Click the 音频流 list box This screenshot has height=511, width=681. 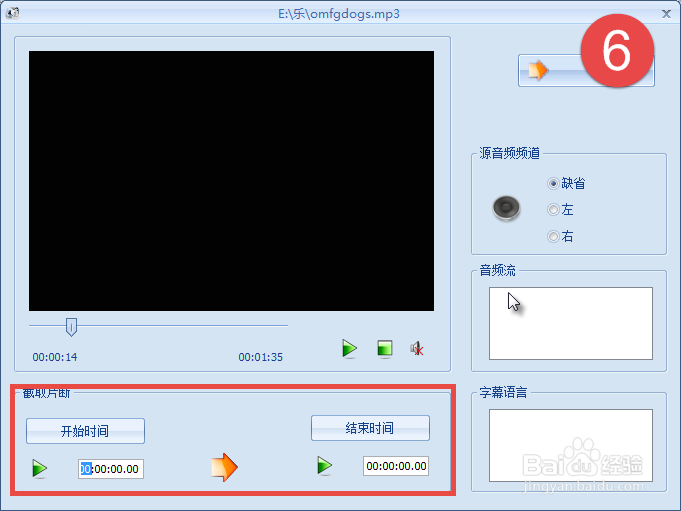(571, 323)
